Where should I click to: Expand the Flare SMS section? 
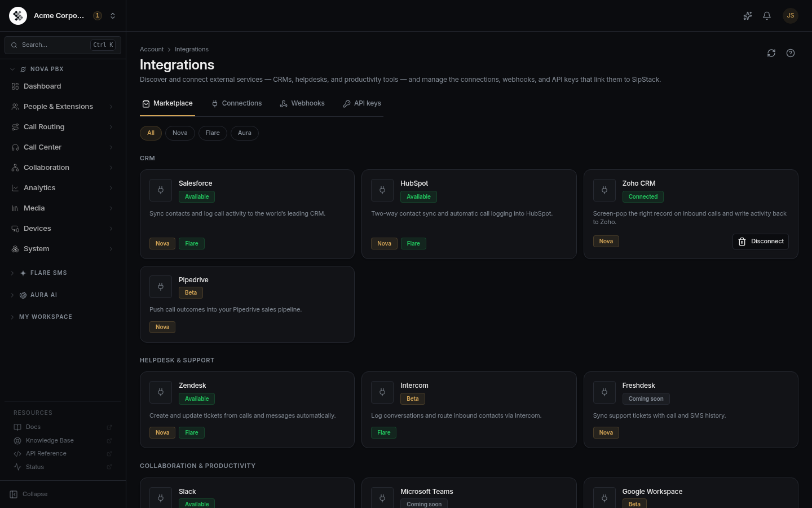(12, 273)
